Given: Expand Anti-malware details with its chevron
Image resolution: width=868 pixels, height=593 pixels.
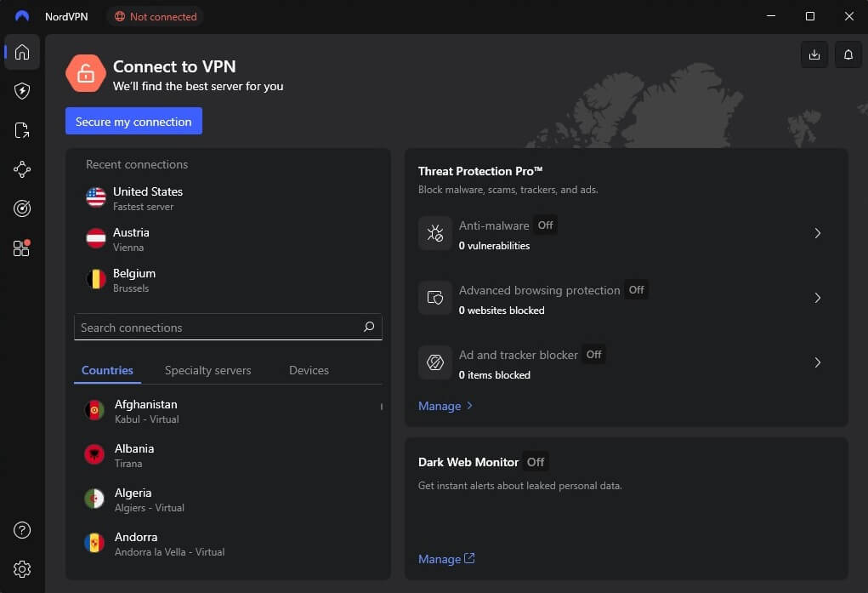Looking at the screenshot, I should [817, 233].
